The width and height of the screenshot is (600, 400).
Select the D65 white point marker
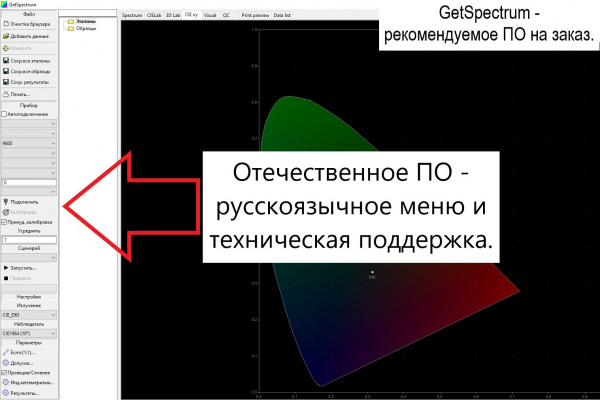(372, 272)
